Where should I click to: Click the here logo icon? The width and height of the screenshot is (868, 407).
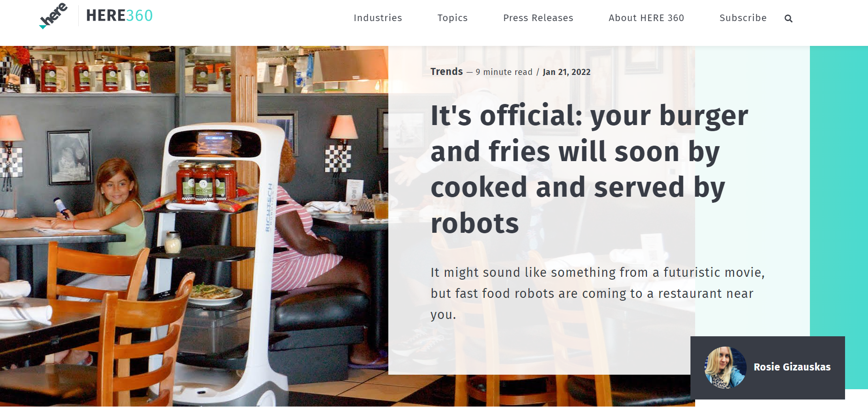click(x=53, y=16)
